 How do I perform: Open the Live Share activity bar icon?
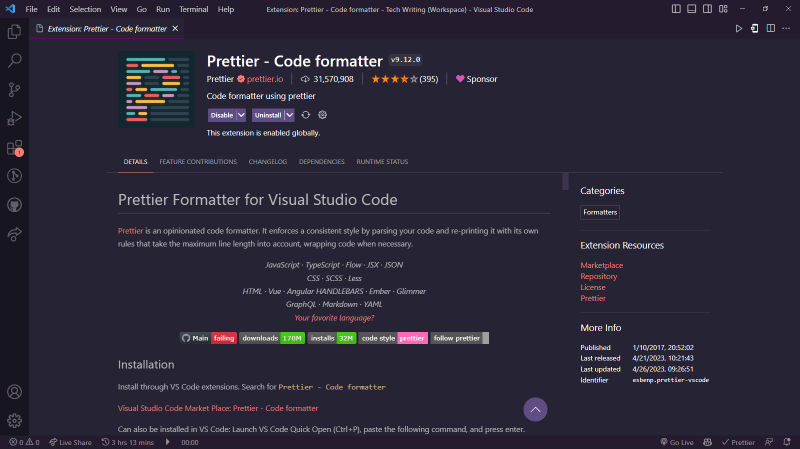tap(14, 234)
